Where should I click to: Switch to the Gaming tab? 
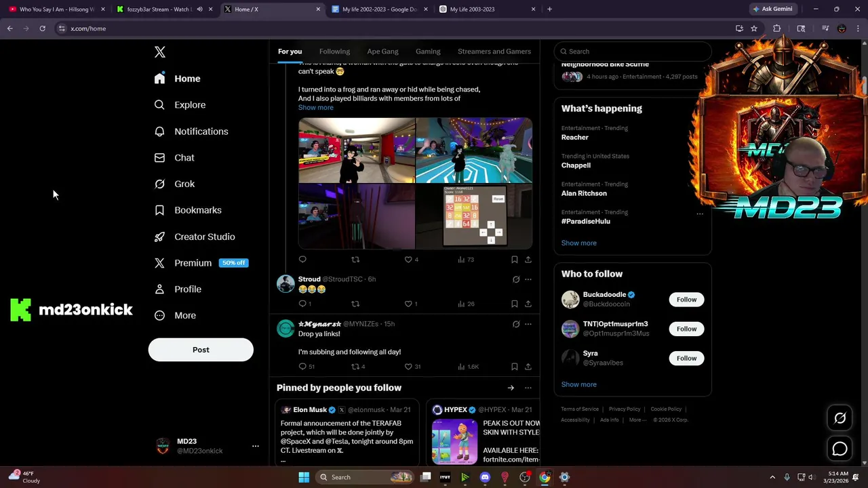click(x=428, y=52)
